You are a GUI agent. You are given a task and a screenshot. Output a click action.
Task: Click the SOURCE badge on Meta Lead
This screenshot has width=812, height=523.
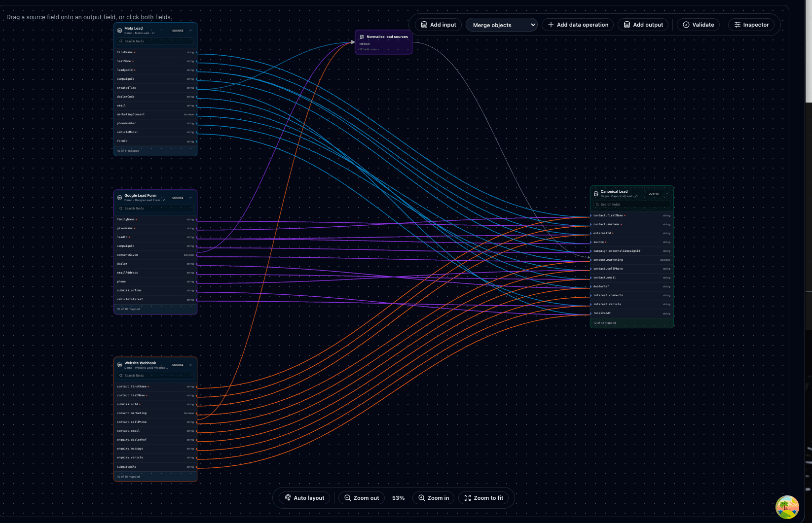click(178, 31)
